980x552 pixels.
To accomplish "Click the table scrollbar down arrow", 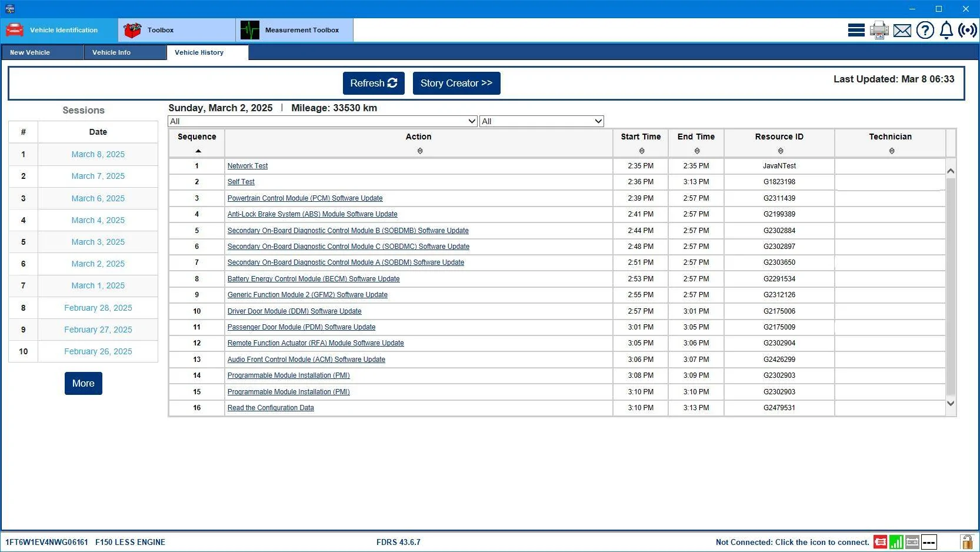I will pyautogui.click(x=951, y=404).
